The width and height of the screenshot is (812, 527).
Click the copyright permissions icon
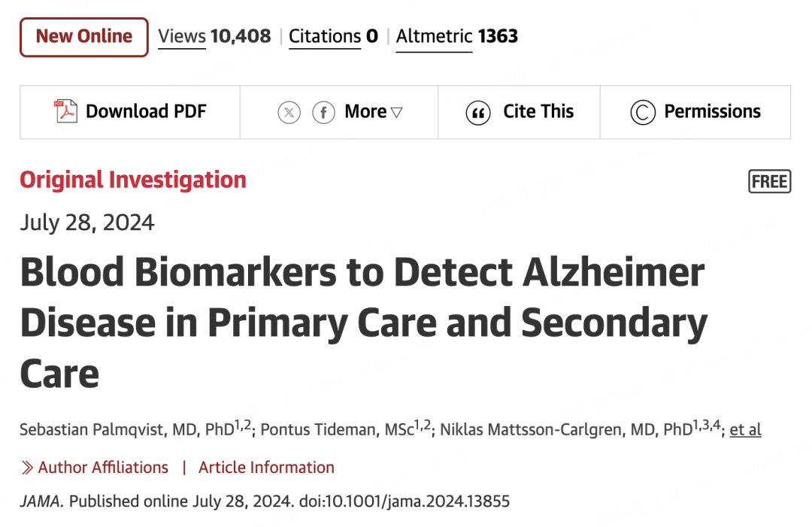point(642,113)
